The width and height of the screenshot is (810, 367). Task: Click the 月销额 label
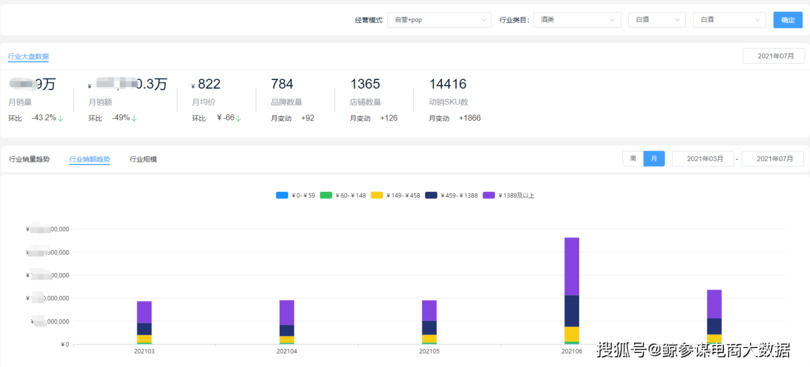click(100, 103)
